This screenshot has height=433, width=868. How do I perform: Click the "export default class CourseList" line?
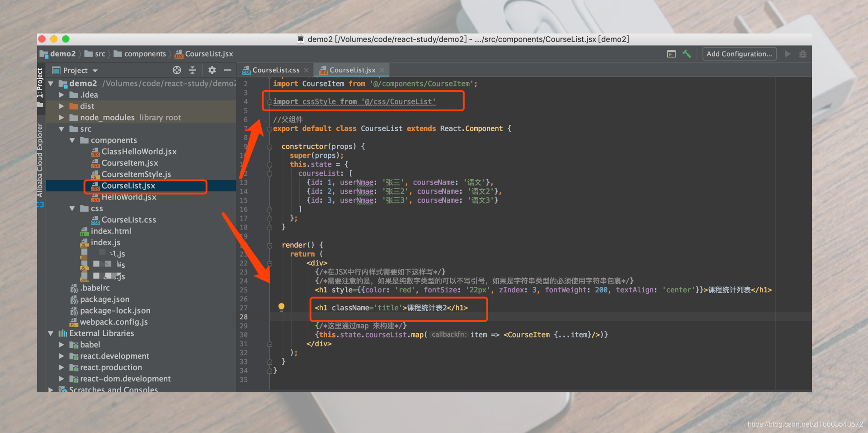click(392, 128)
